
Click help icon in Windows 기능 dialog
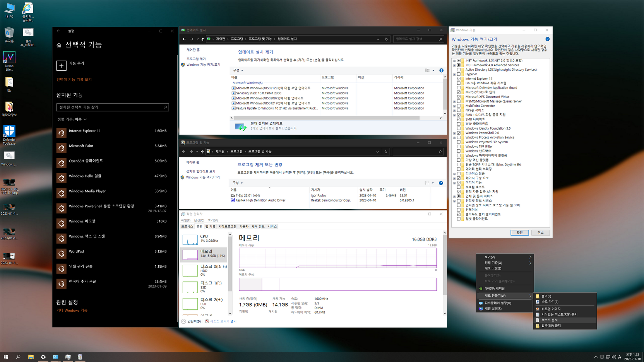point(547,39)
